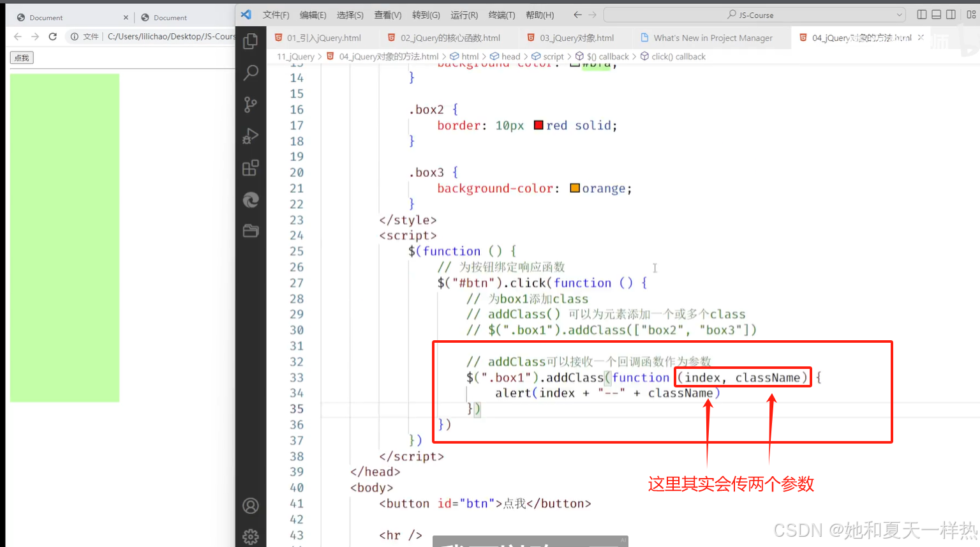980x547 pixels.
Task: Open the customize layout icon
Action: point(971,15)
